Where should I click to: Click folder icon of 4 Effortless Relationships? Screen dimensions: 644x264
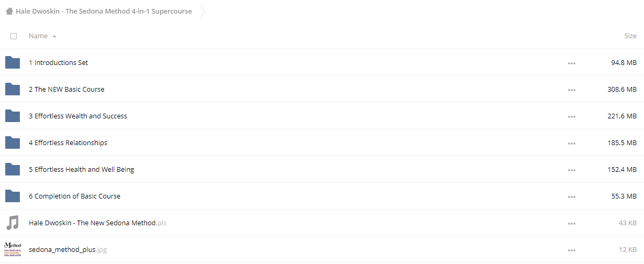coord(12,143)
